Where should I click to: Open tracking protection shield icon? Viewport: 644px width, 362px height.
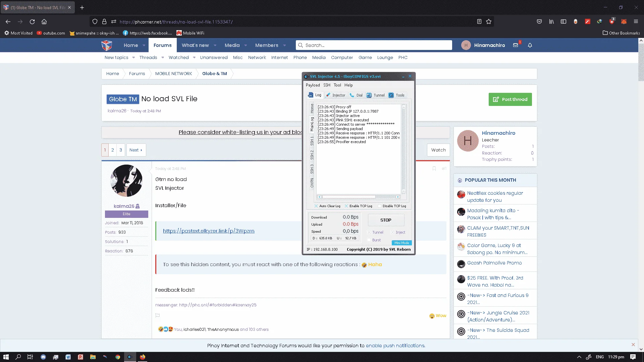click(95, 22)
